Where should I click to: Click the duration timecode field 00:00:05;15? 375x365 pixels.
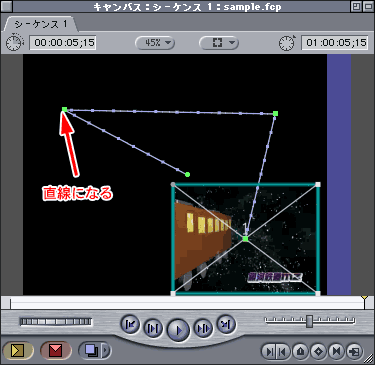pyautogui.click(x=63, y=43)
